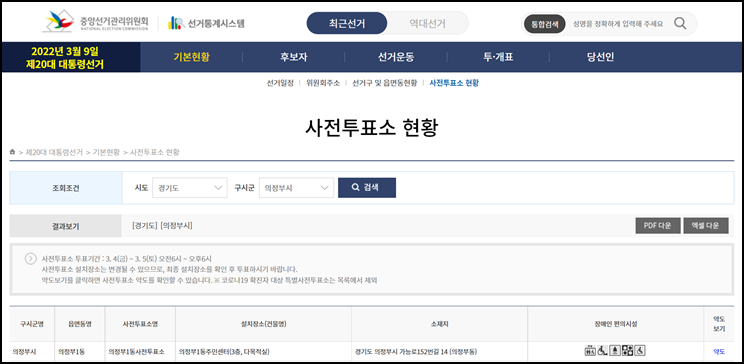Click the 소재지 column header
Image resolution: width=744 pixels, height=364 pixels.
[x=439, y=324]
